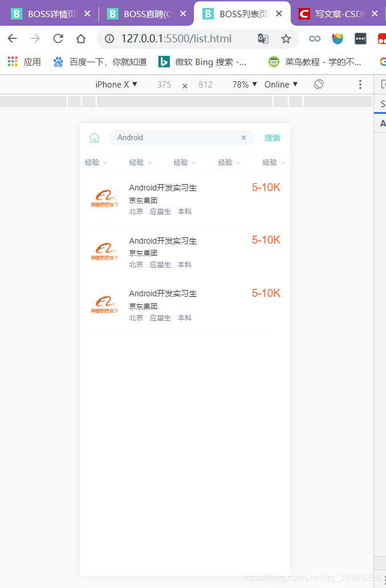Click 本科 tag in third job
The width and height of the screenshot is (386, 588).
click(x=185, y=318)
